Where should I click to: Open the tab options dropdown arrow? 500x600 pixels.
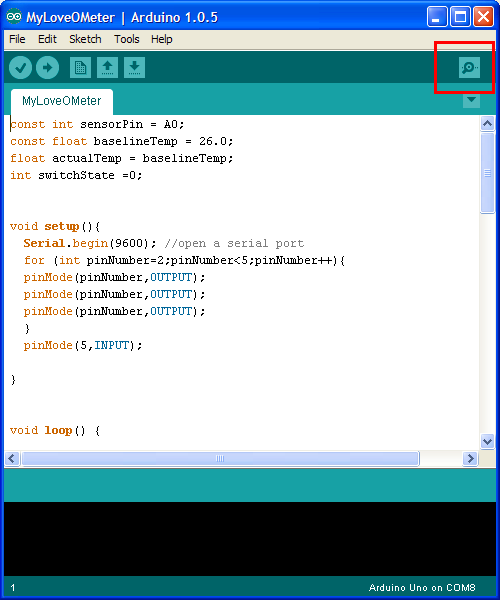click(471, 100)
